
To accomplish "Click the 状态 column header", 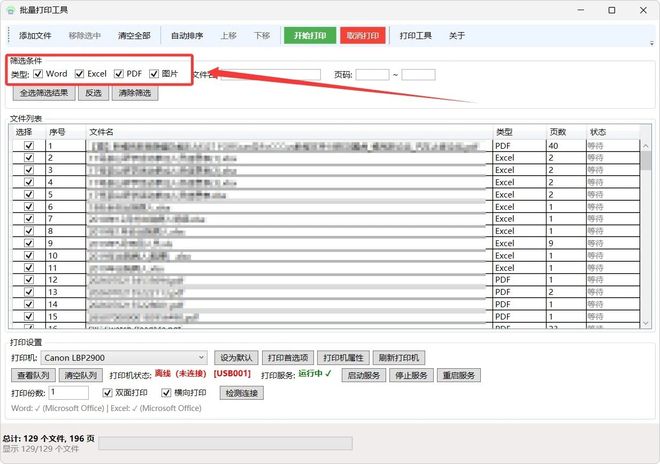I will 613,132.
